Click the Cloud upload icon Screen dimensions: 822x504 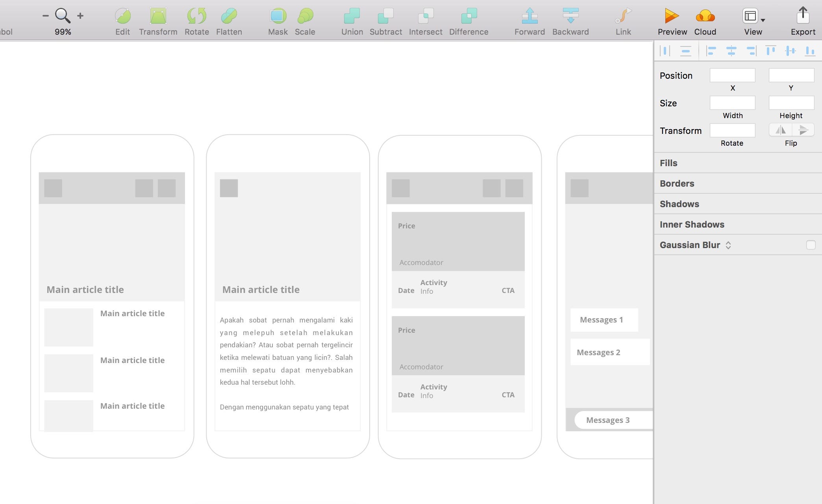tap(705, 17)
